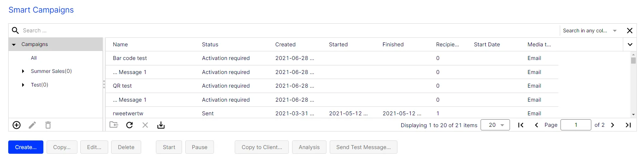The height and width of the screenshot is (162, 644).
Task: Select All in the campaigns tree
Action: (x=34, y=58)
